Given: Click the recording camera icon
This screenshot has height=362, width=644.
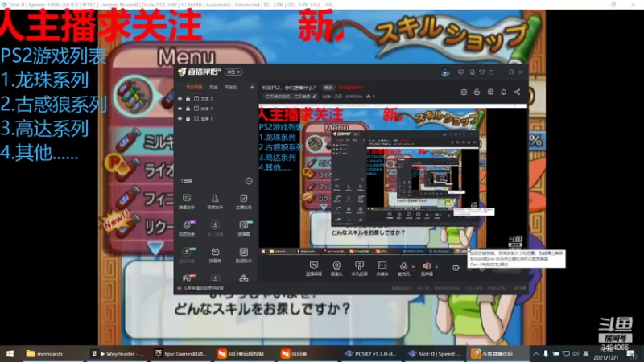Looking at the screenshot, I should point(456,268).
